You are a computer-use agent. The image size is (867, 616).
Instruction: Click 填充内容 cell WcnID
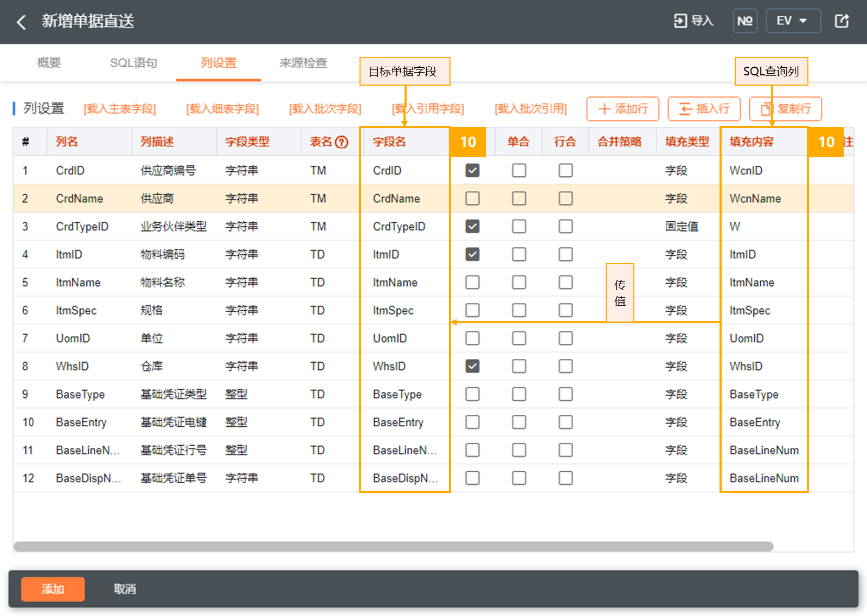click(x=746, y=171)
